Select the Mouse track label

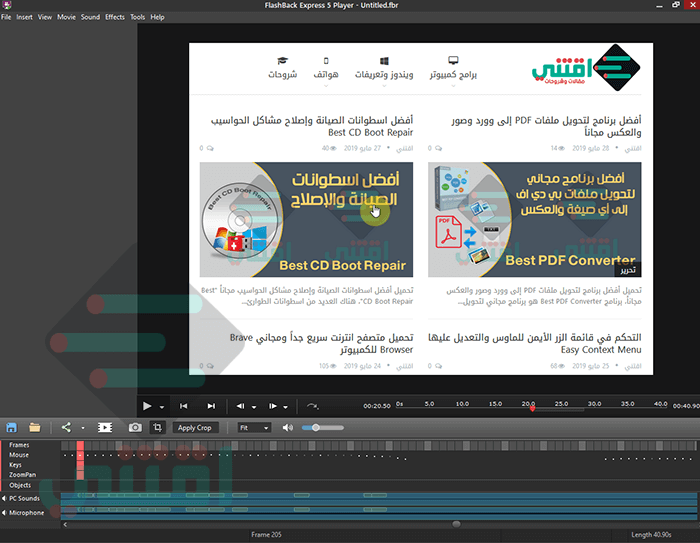(x=19, y=455)
